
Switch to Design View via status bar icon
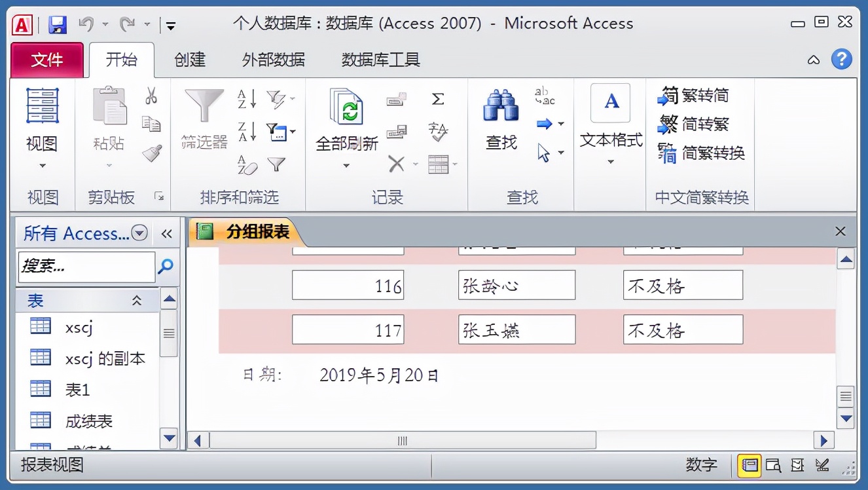pyautogui.click(x=821, y=466)
